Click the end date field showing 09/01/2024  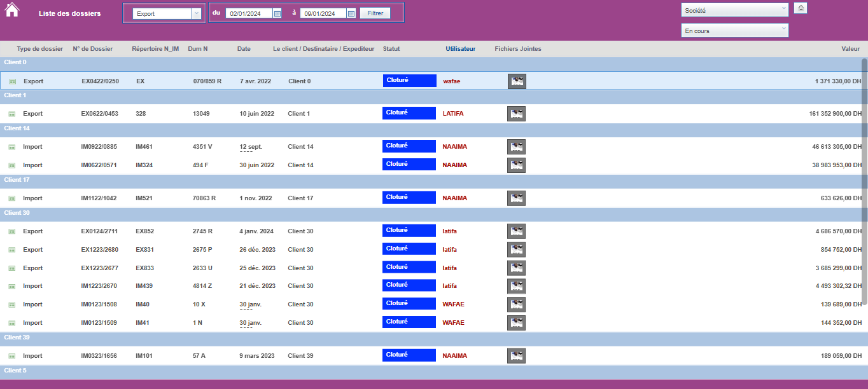click(323, 13)
